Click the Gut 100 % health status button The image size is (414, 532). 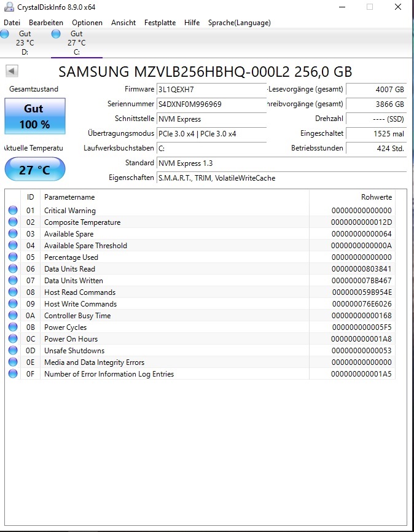coord(34,116)
